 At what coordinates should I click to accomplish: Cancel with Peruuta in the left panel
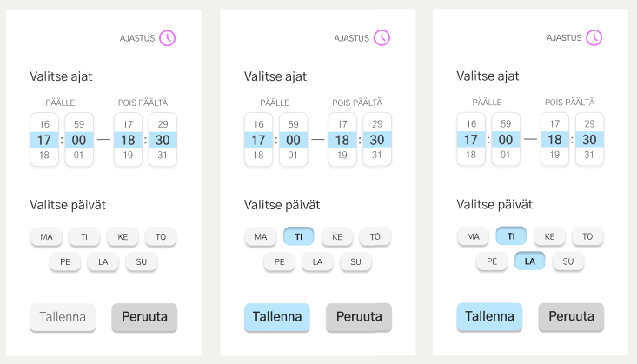coord(144,317)
